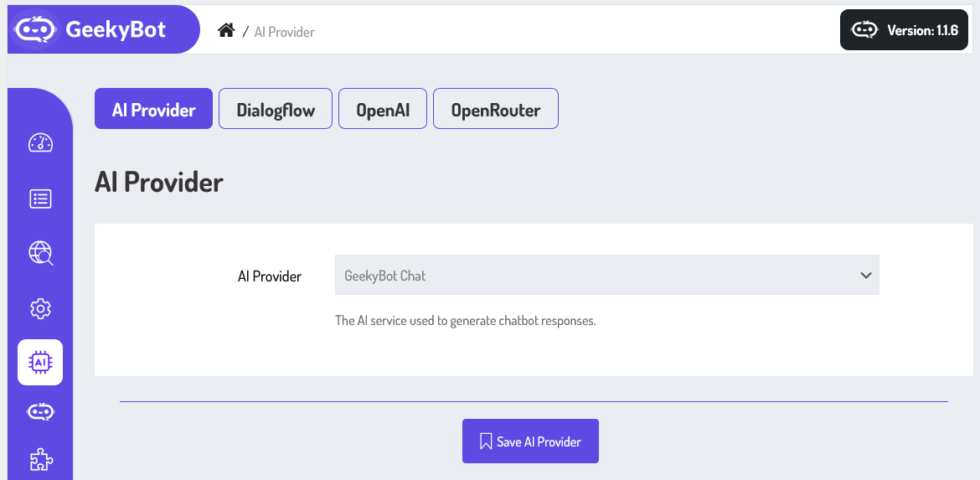Select the AI chip sidebar icon

click(x=40, y=362)
